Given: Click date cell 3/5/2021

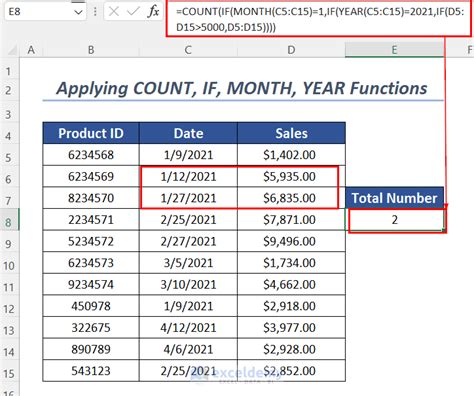Looking at the screenshot, I should [188, 263].
